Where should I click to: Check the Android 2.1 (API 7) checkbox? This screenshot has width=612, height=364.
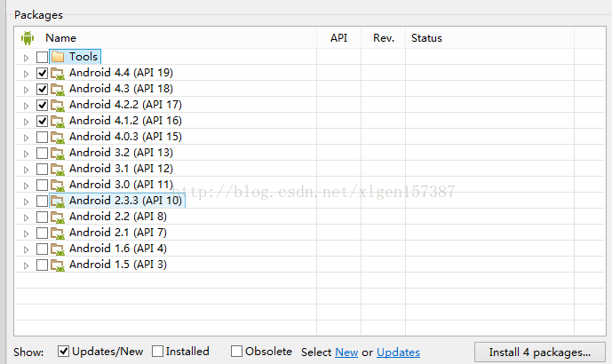42,233
